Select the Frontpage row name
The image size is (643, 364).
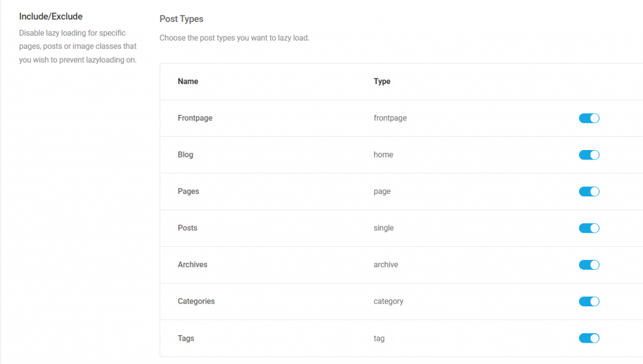click(x=195, y=118)
